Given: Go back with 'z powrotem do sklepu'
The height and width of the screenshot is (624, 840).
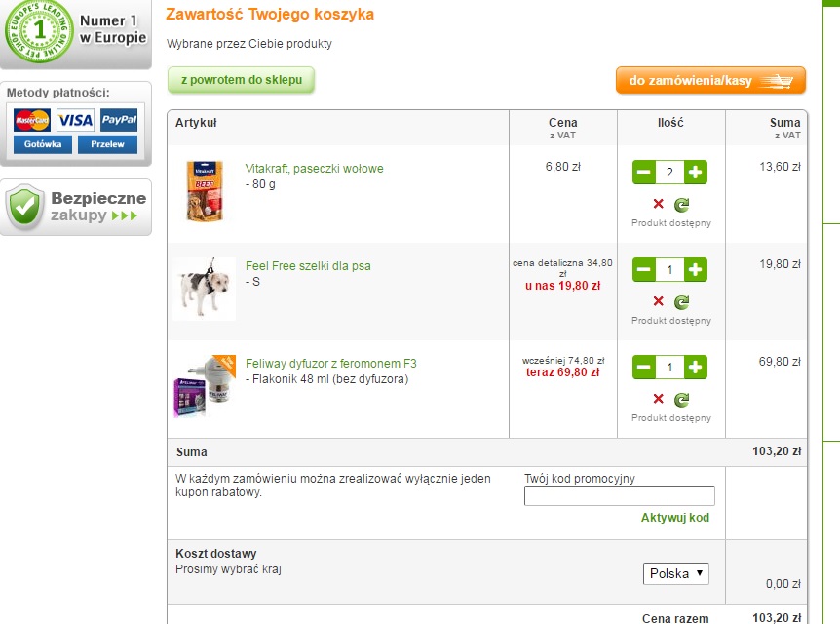Looking at the screenshot, I should 242,80.
